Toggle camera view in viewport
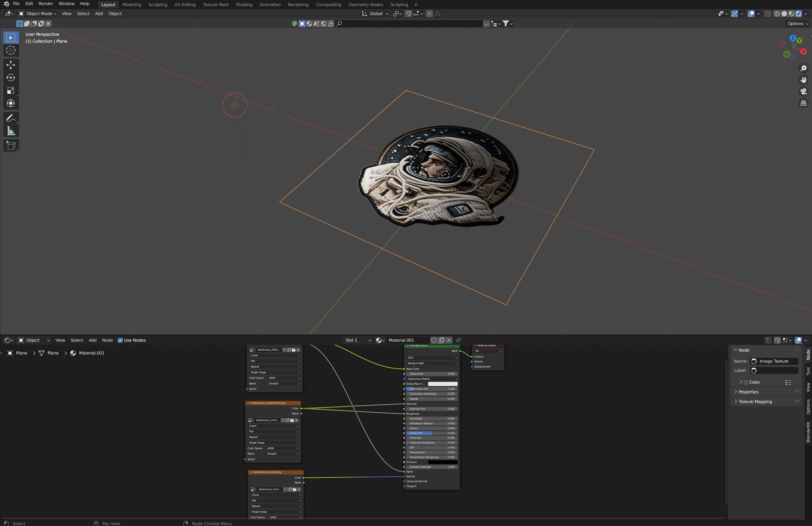812x526 pixels. point(804,91)
